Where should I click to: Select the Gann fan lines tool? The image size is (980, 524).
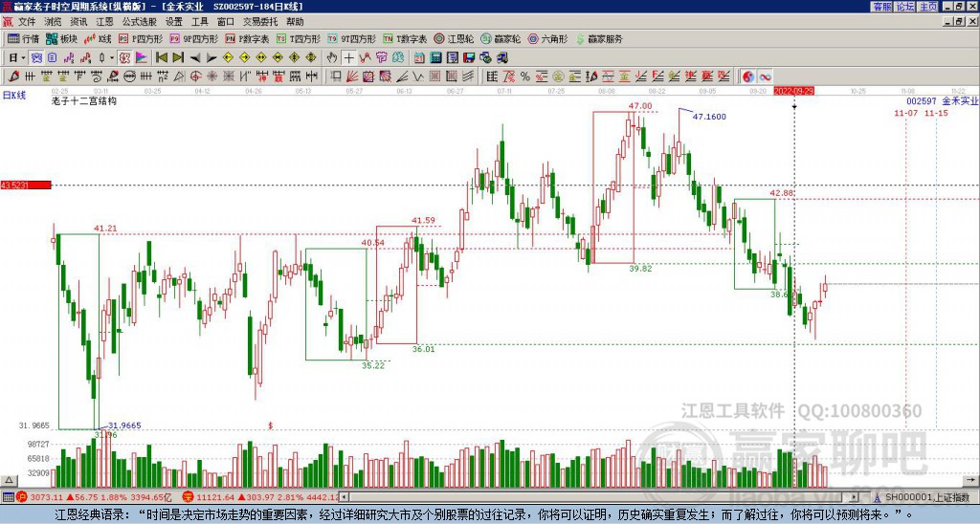click(x=352, y=76)
